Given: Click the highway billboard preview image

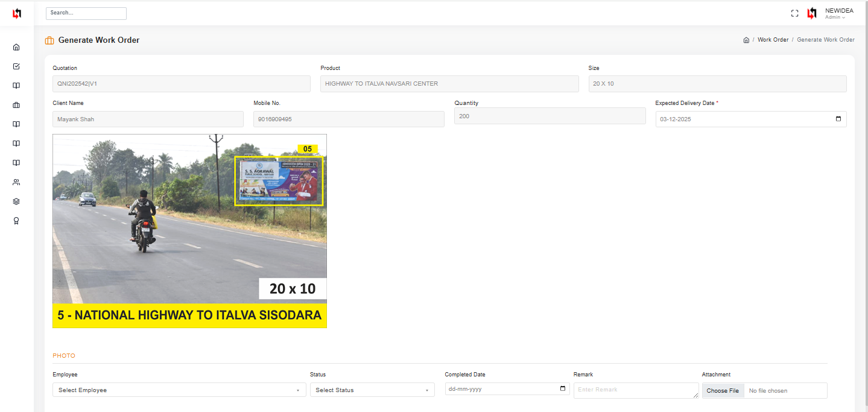Looking at the screenshot, I should (x=189, y=231).
